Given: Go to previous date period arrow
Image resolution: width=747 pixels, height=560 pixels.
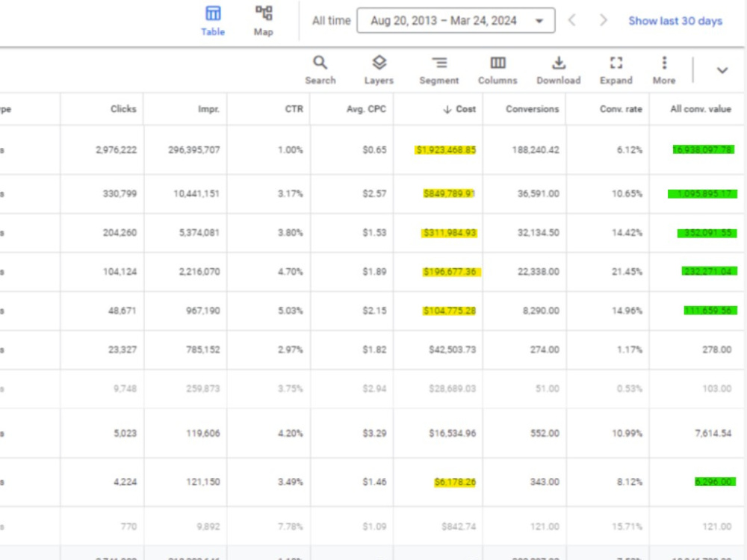Looking at the screenshot, I should pyautogui.click(x=572, y=20).
